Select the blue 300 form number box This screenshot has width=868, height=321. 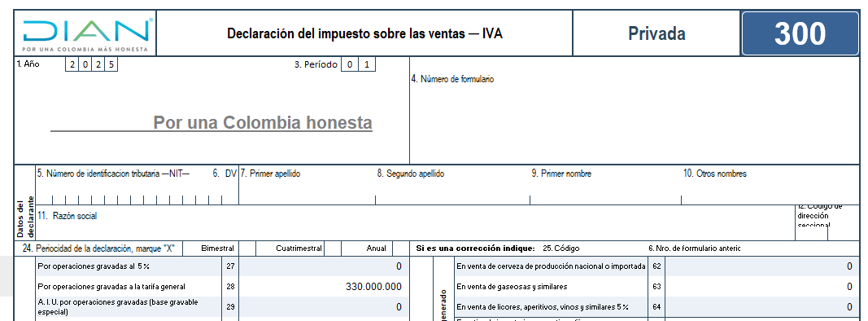[x=800, y=33]
